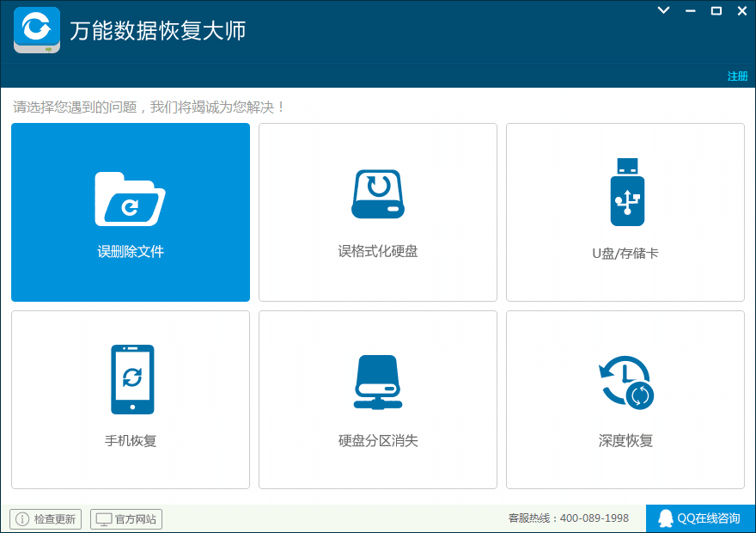The height and width of the screenshot is (533, 756).
Task: Click the QQ chat bubble icon
Action: click(x=666, y=518)
